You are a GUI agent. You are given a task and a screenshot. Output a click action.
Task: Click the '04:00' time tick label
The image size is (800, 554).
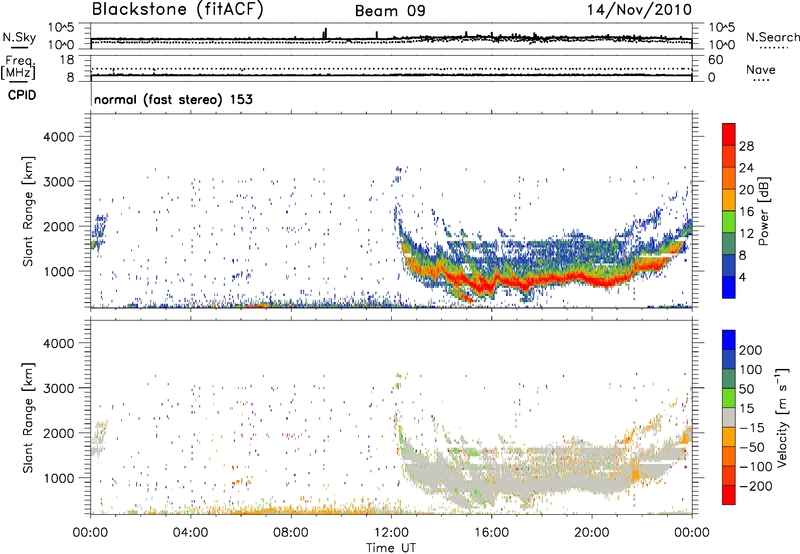tap(191, 533)
